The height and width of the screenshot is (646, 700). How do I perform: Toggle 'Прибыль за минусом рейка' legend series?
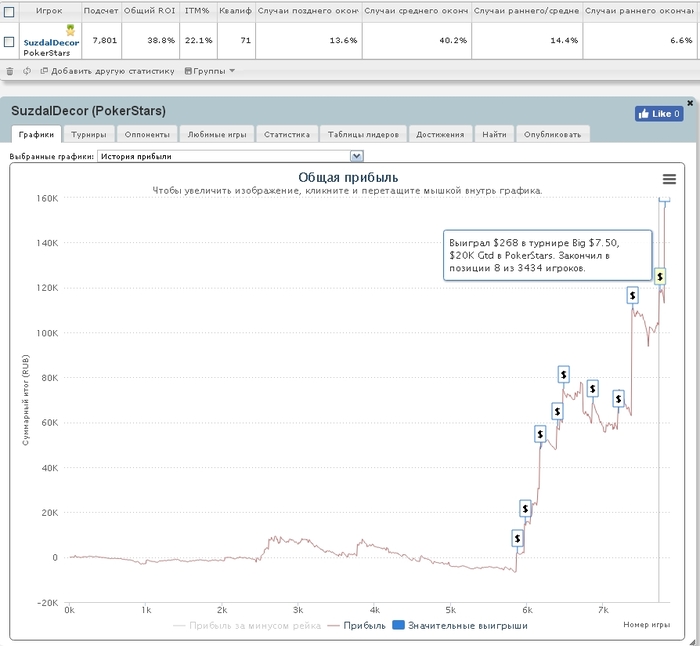(x=247, y=626)
